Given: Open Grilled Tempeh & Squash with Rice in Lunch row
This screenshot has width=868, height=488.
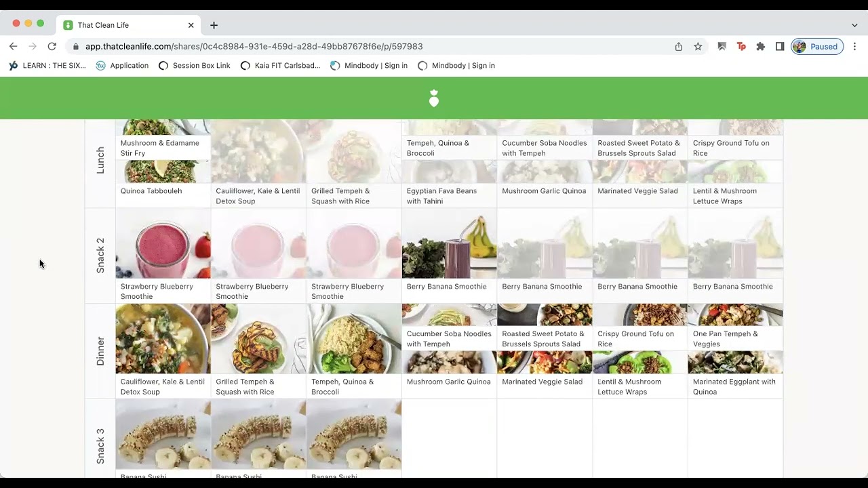Looking at the screenshot, I should 354,163.
